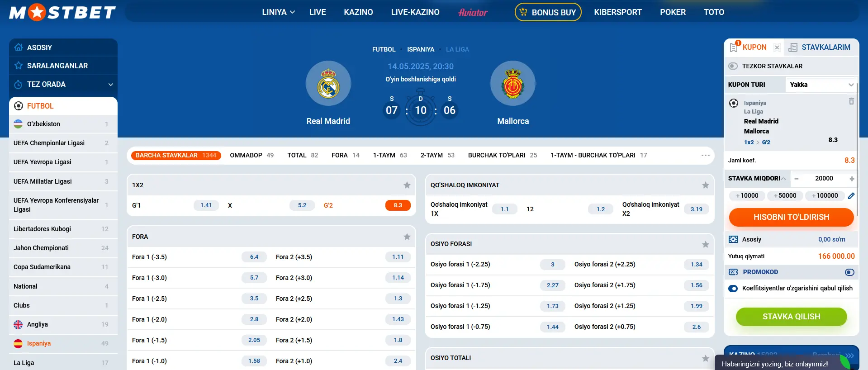Click Stavka qilish button

click(791, 317)
